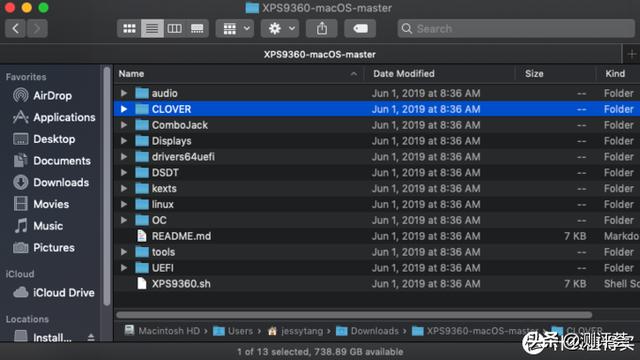Open the gear Action menu dropdown
Screen dimensions: 640x360
(280, 29)
